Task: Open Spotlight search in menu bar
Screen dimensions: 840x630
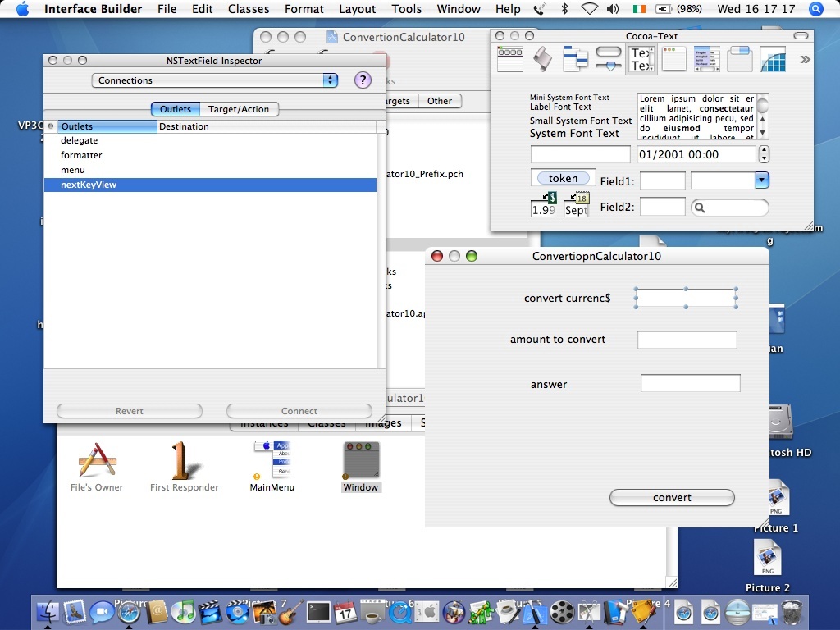Action: click(816, 9)
